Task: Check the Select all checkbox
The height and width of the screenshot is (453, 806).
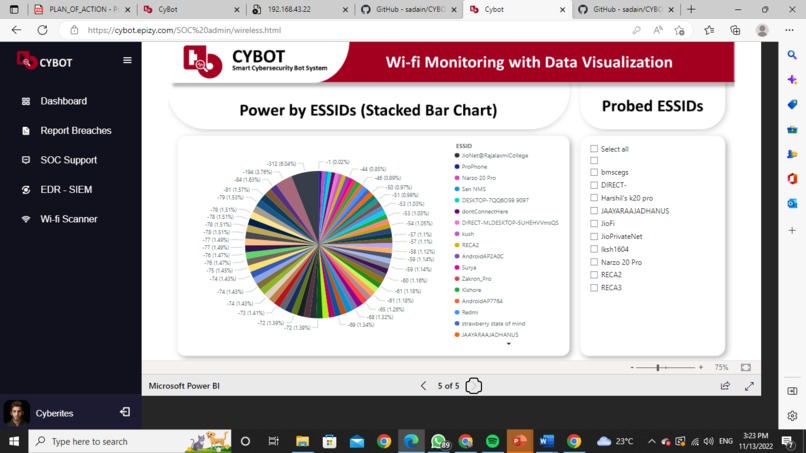Action: pyautogui.click(x=594, y=149)
